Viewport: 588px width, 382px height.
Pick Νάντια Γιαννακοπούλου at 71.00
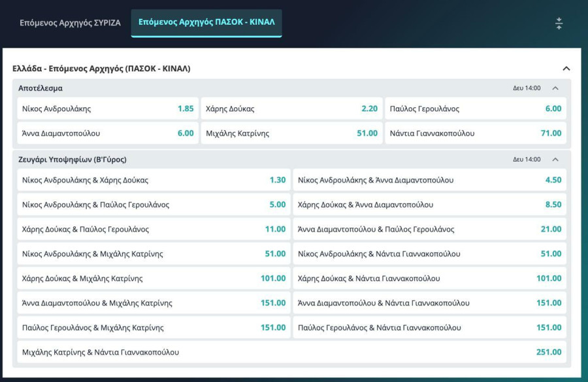click(x=475, y=133)
